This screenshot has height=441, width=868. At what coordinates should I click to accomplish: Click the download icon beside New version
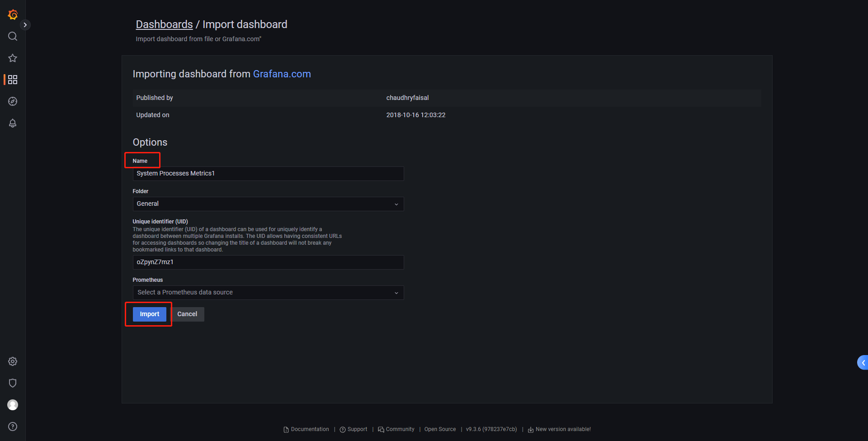coord(531,430)
